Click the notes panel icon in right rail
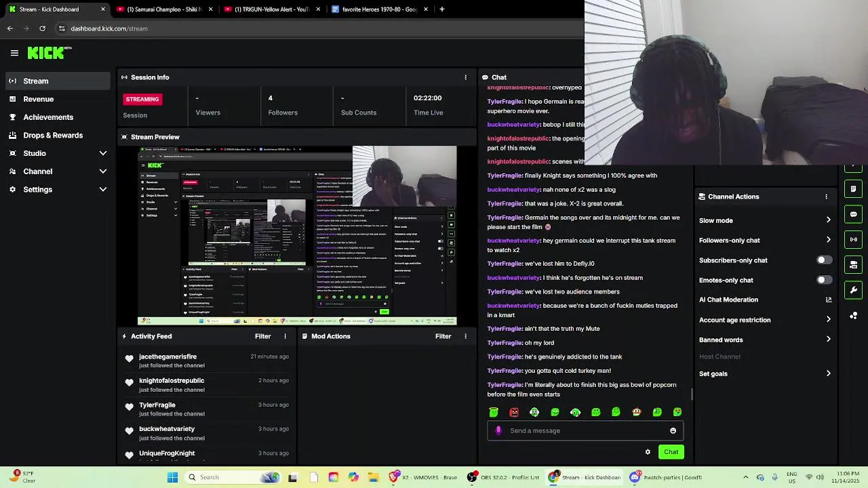The width and height of the screenshot is (868, 488). coord(854,189)
